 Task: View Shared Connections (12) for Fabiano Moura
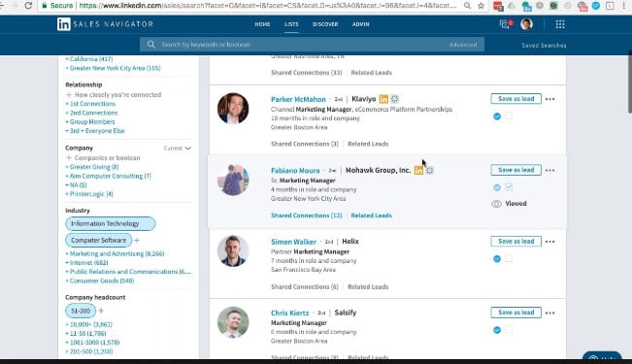click(307, 215)
